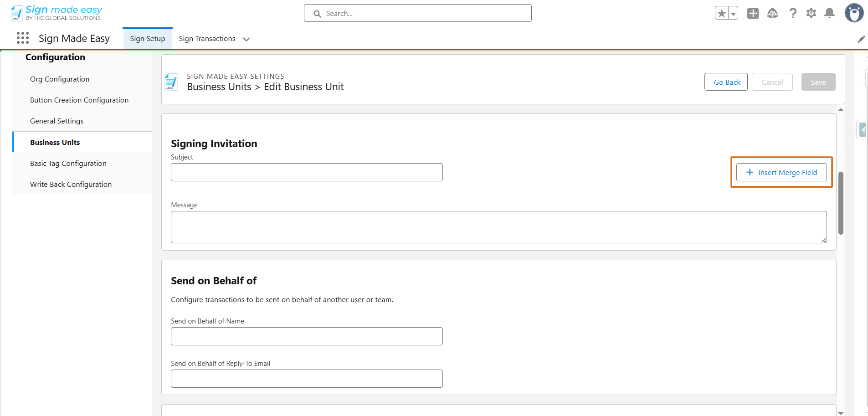Image resolution: width=868 pixels, height=416 pixels.
Task: Open the Global Actions plus icon
Action: 753,14
